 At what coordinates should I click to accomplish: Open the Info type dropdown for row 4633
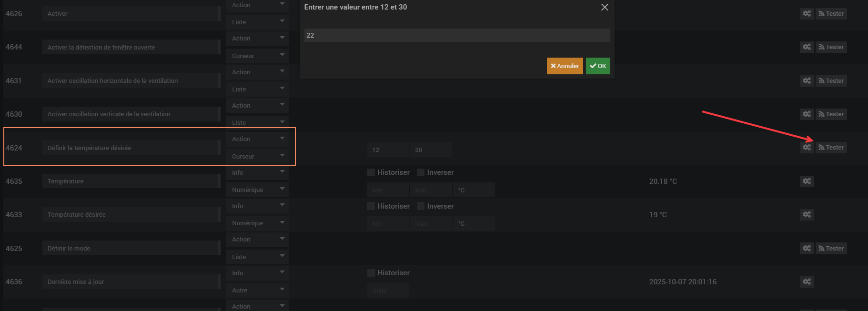coord(257,206)
